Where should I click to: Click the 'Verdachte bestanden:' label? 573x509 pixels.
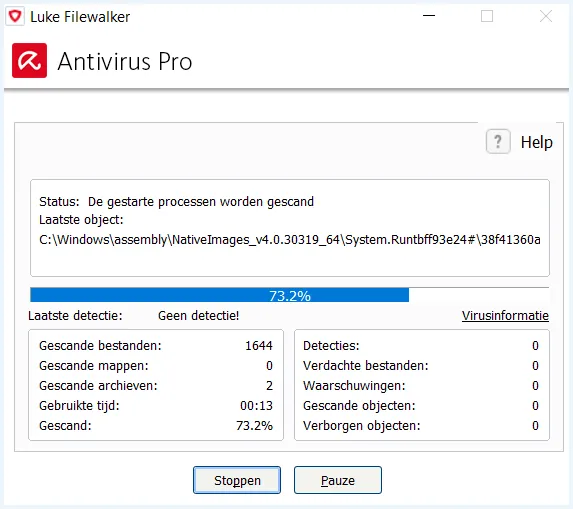point(365,366)
